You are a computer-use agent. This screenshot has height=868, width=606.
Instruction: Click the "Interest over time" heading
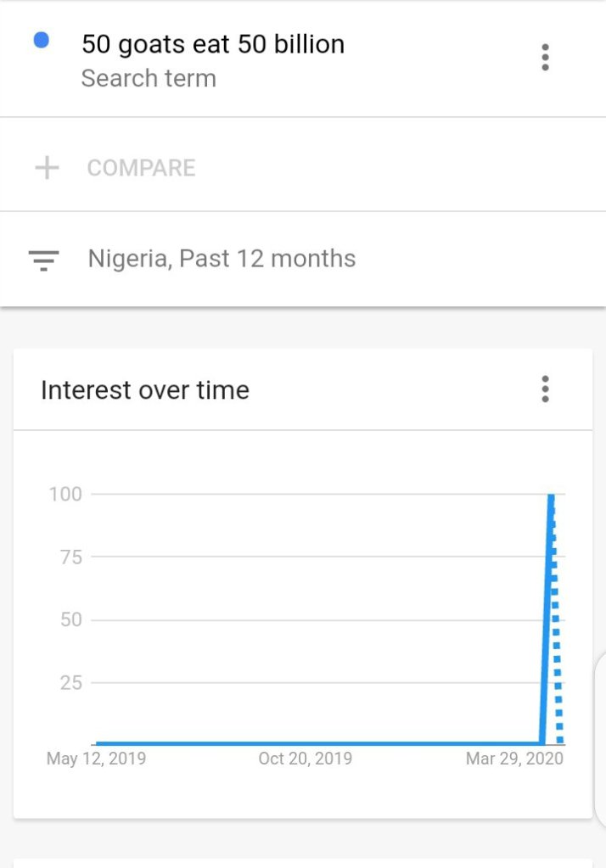145,390
